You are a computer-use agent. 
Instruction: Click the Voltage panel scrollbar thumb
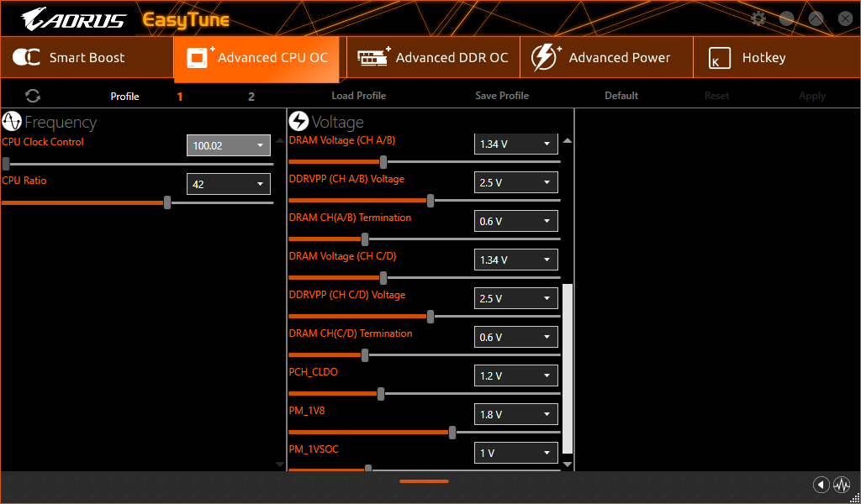point(568,369)
